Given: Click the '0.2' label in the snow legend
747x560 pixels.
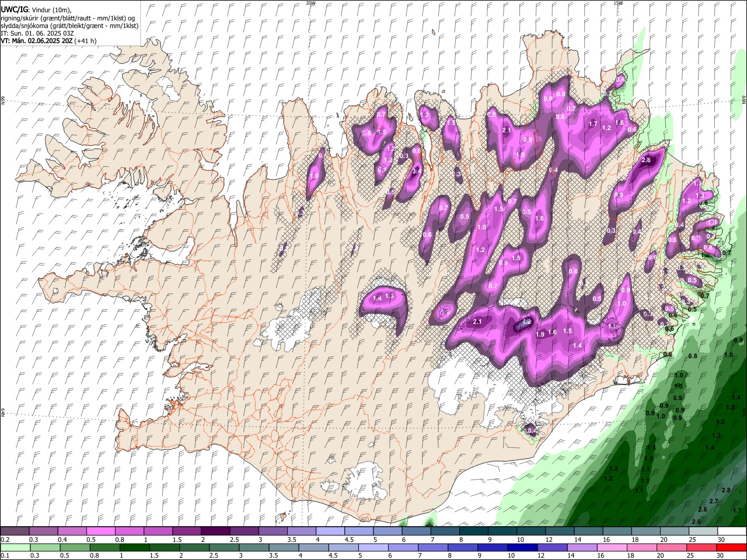Looking at the screenshot, I should (5, 540).
